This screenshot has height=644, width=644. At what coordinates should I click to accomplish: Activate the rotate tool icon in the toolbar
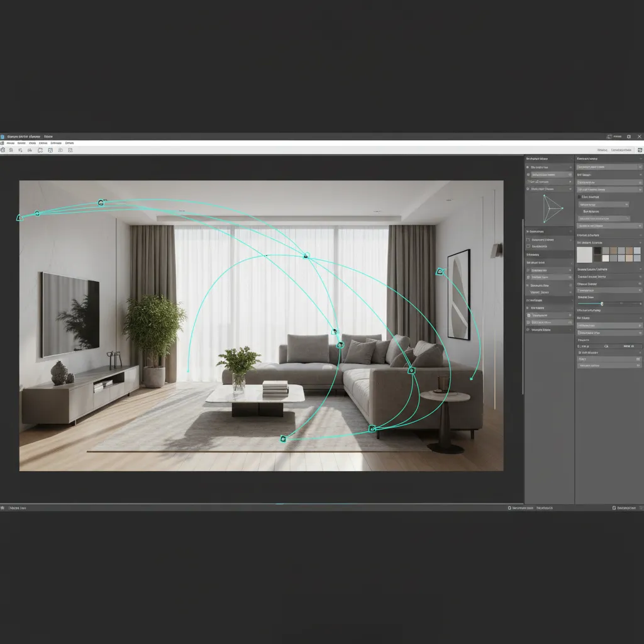pyautogui.click(x=11, y=150)
